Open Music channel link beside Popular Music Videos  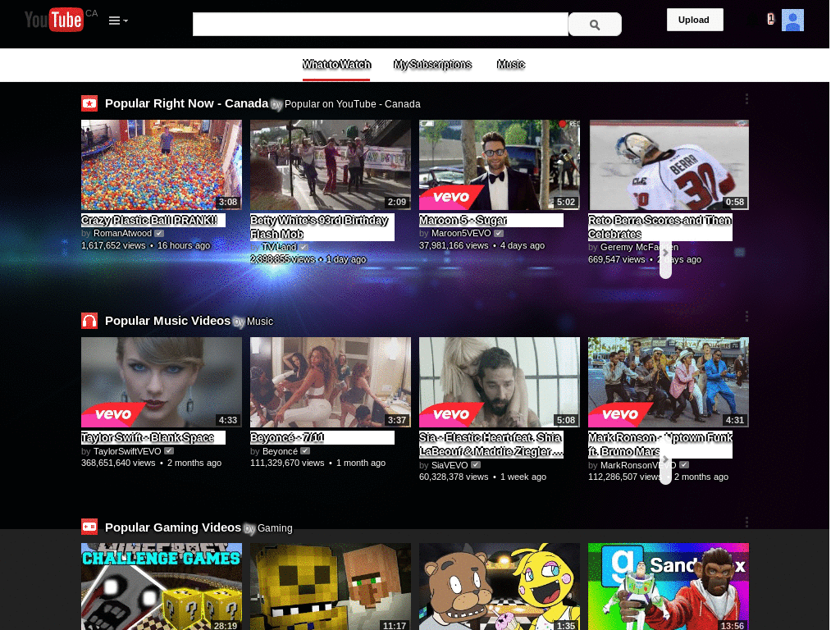click(260, 322)
